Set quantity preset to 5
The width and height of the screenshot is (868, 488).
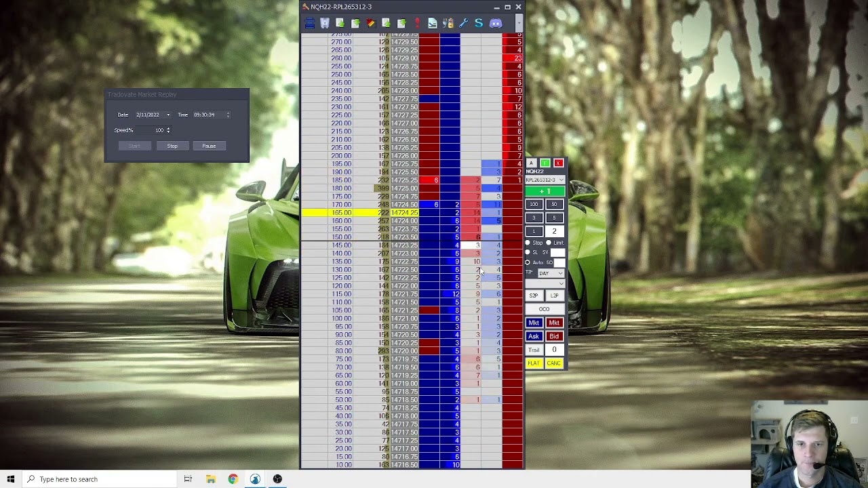[554, 218]
